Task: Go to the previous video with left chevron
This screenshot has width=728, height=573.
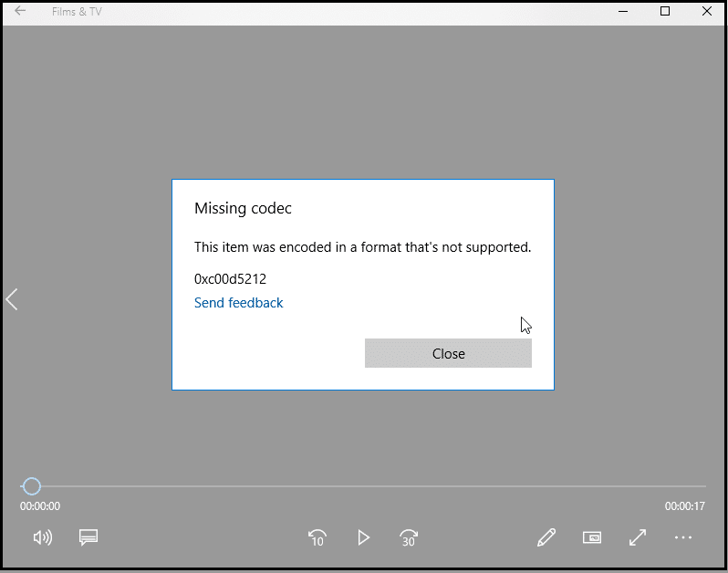Action: point(12,299)
